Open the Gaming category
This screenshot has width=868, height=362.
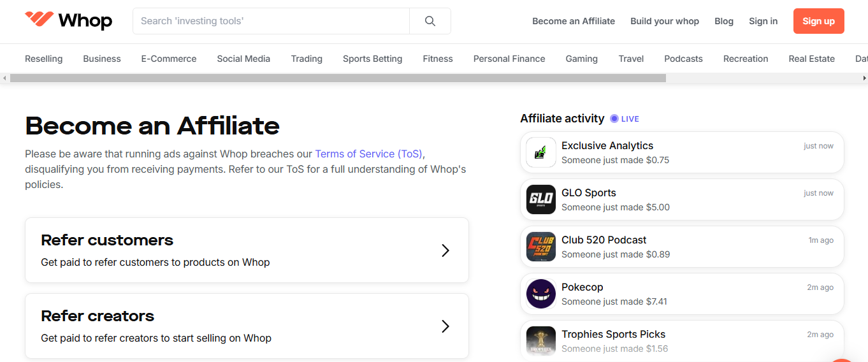coord(582,59)
